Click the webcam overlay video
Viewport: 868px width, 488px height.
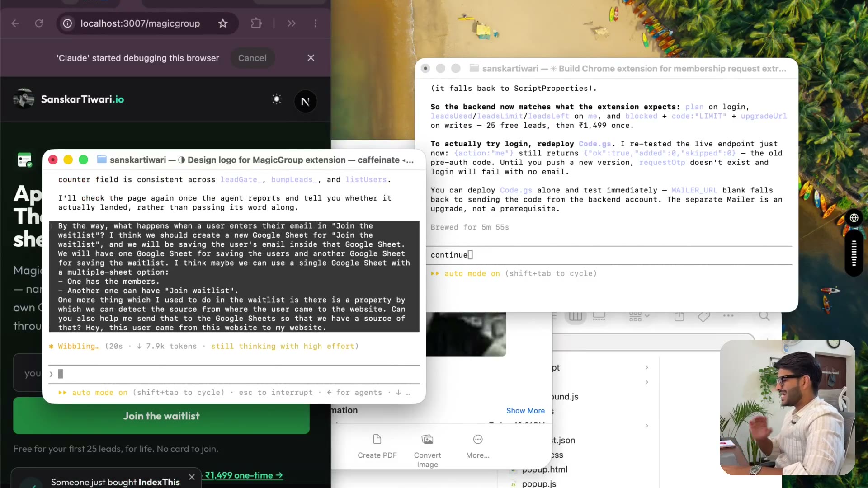pyautogui.click(x=787, y=408)
